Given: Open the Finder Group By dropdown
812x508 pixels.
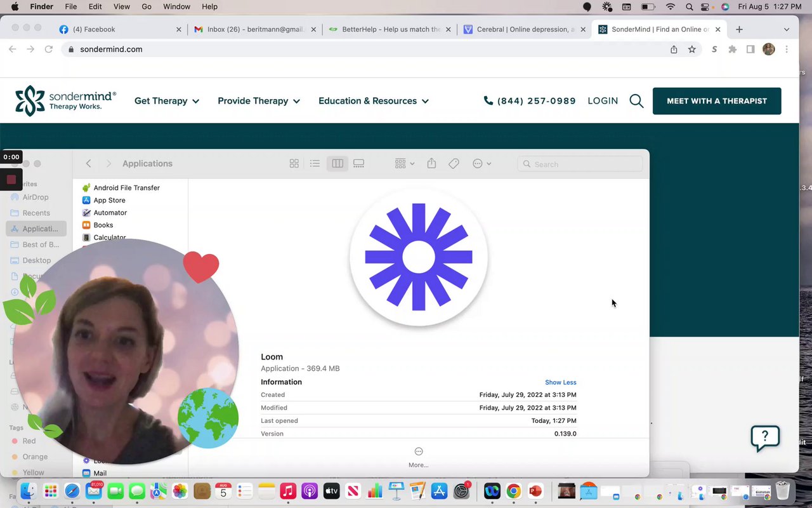Looking at the screenshot, I should (405, 164).
